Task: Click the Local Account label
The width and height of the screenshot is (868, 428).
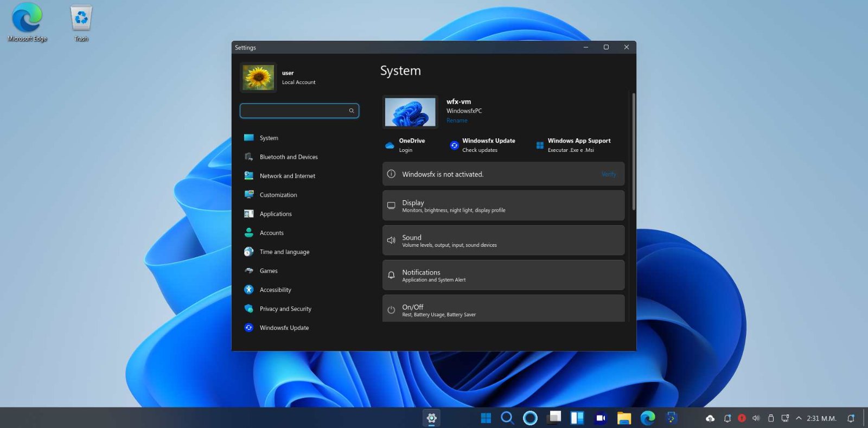Action: pyautogui.click(x=298, y=82)
